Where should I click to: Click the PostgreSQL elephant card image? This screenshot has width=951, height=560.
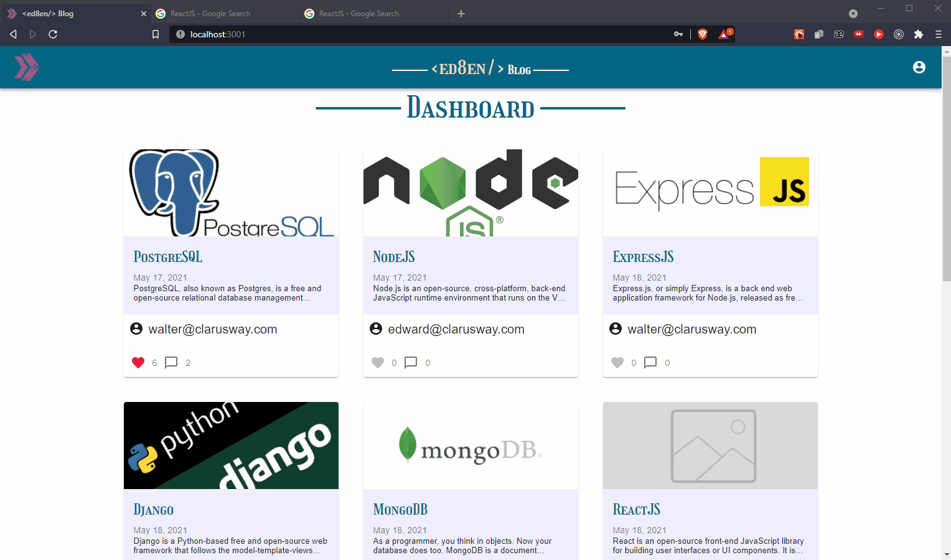click(231, 193)
